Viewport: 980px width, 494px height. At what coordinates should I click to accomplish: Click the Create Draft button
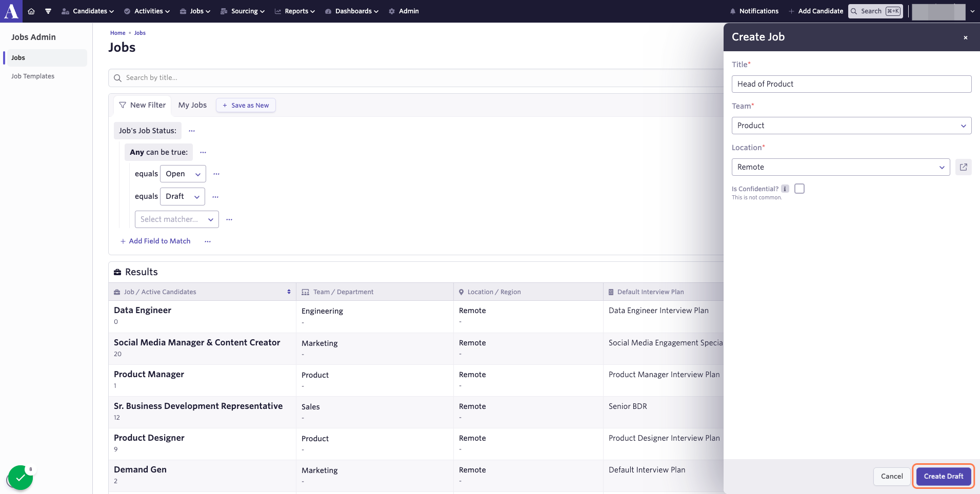coord(944,476)
